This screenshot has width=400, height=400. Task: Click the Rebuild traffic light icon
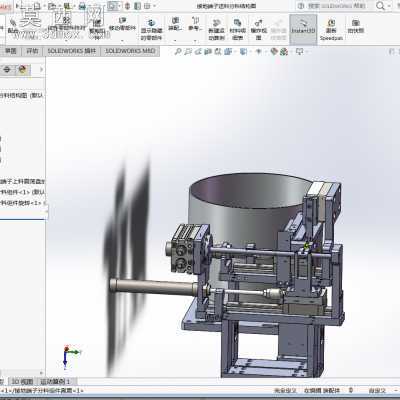tap(127, 6)
